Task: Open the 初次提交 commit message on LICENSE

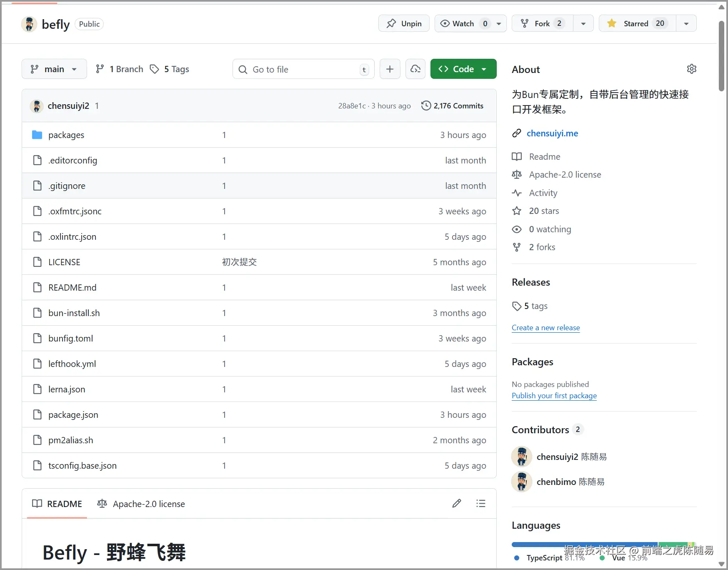Action: click(x=239, y=262)
